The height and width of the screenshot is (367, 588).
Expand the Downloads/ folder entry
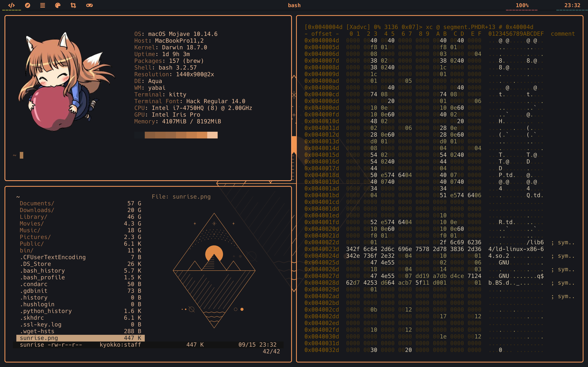coord(37,210)
